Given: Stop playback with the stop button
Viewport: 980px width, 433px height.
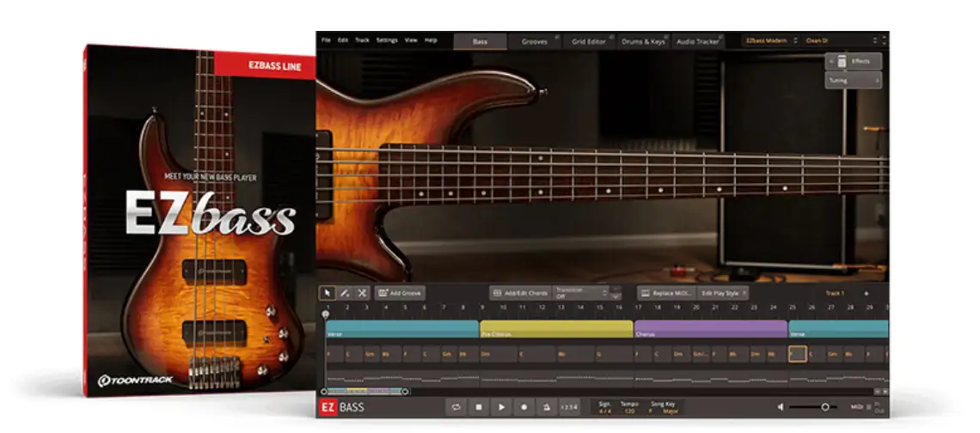Looking at the screenshot, I should pos(479,407).
